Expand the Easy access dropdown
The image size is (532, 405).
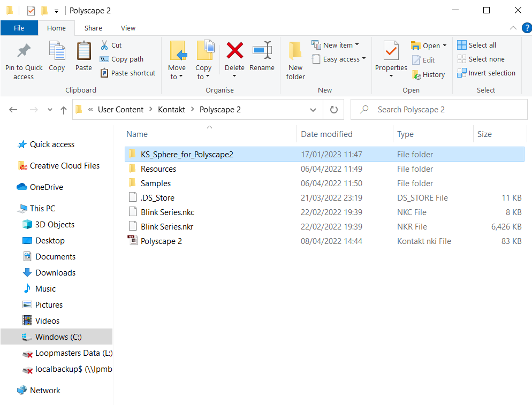tap(344, 59)
